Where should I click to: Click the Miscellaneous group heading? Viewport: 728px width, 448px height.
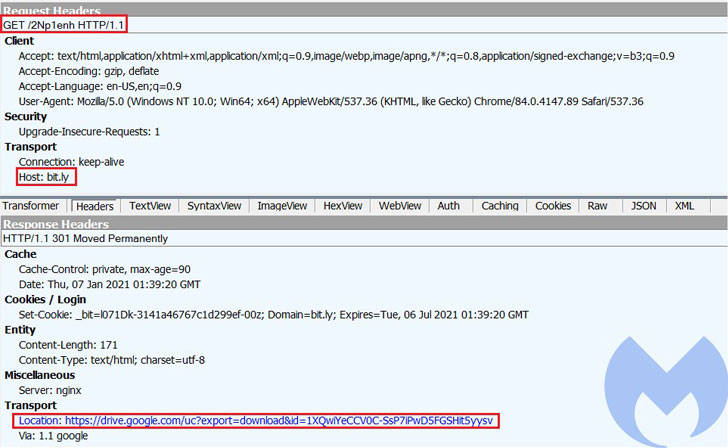click(39, 375)
